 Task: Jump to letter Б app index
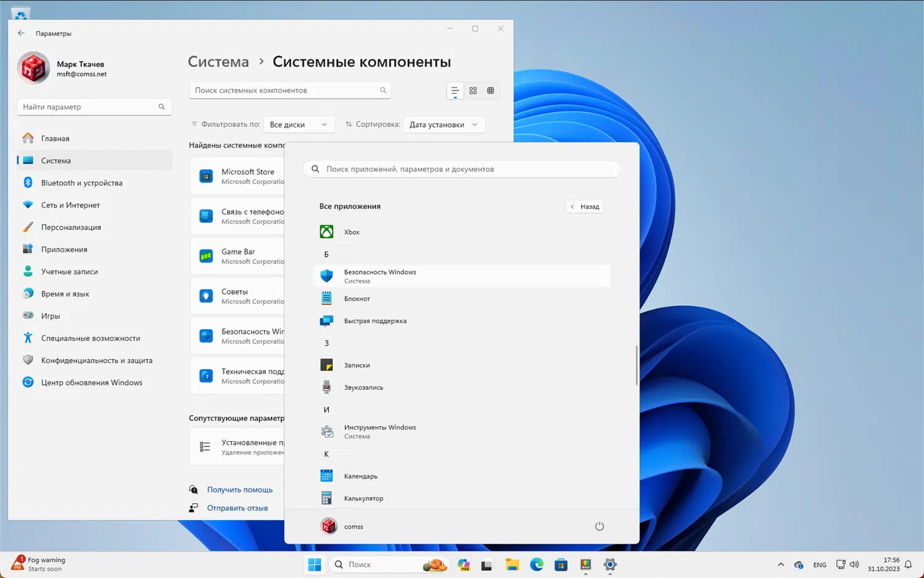[326, 254]
